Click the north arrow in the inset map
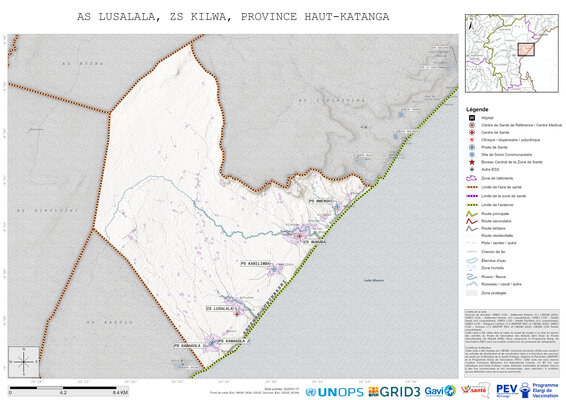Image resolution: width=566 pixels, height=400 pixels. click(x=470, y=24)
